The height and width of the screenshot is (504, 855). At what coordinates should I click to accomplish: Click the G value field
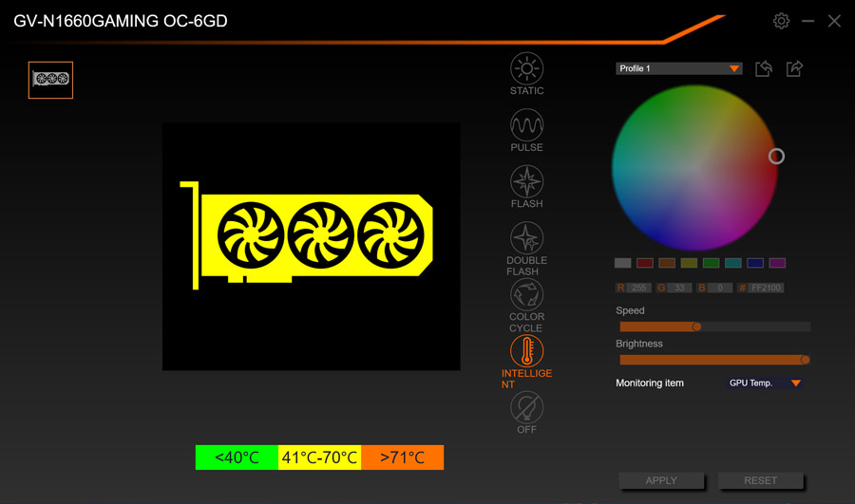[679, 288]
